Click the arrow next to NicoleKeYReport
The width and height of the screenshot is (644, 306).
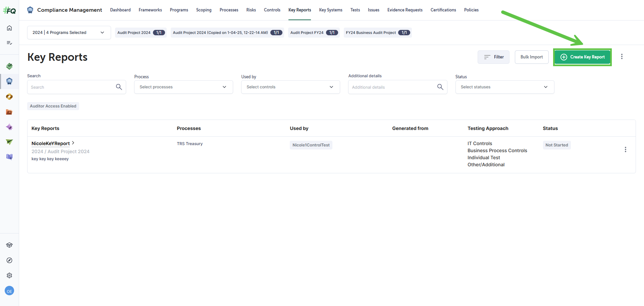click(73, 143)
